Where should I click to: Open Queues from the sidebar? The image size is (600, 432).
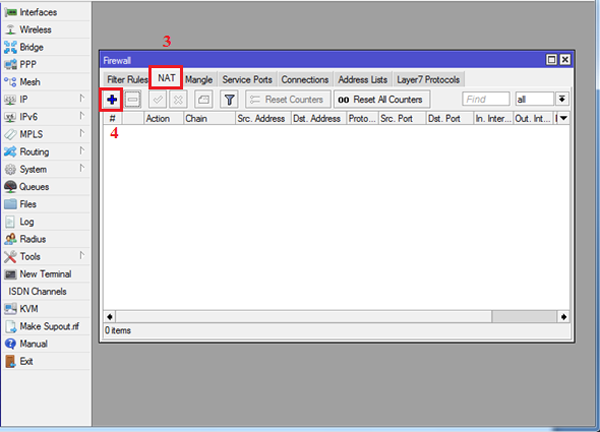click(34, 187)
